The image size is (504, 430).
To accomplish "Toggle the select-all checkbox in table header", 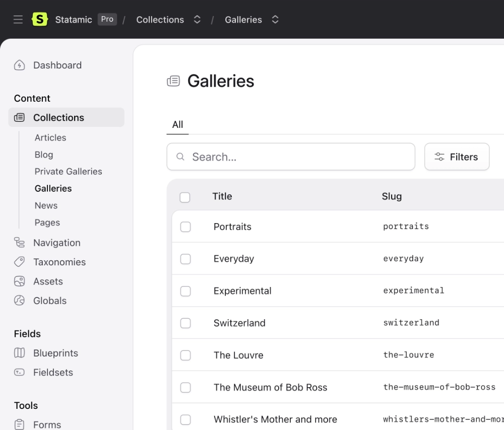I will (x=185, y=197).
